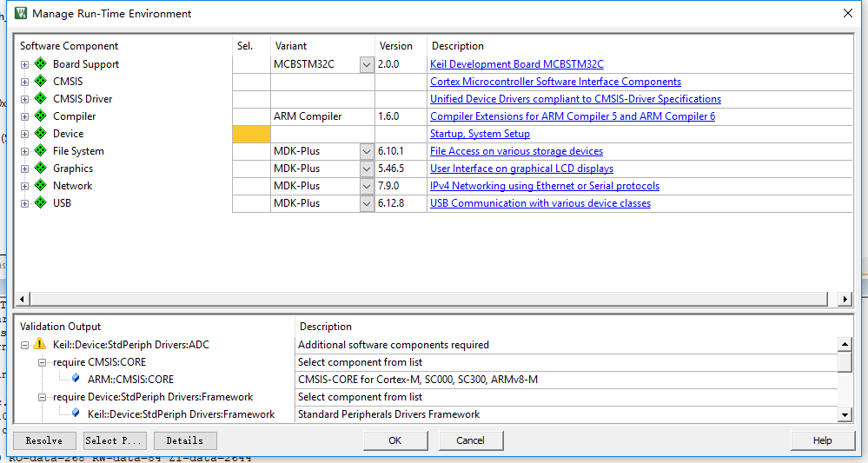Expand the Network tree node
Image resolution: width=868 pixels, height=463 pixels.
coord(24,187)
